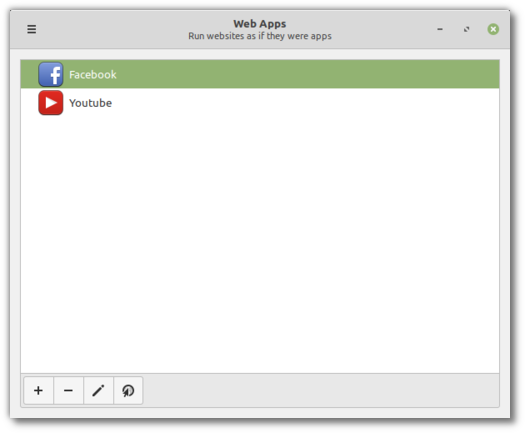
Task: Open the hamburger menu
Action: [x=32, y=29]
